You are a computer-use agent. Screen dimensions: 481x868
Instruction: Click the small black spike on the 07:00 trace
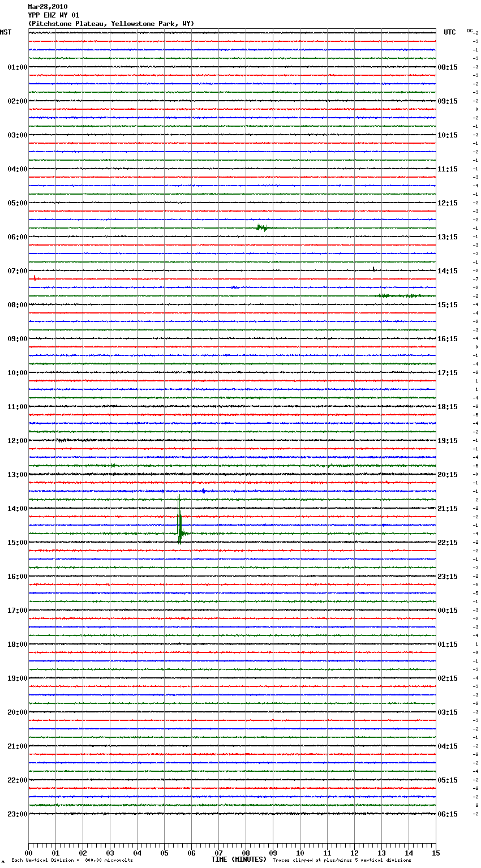[373, 269]
